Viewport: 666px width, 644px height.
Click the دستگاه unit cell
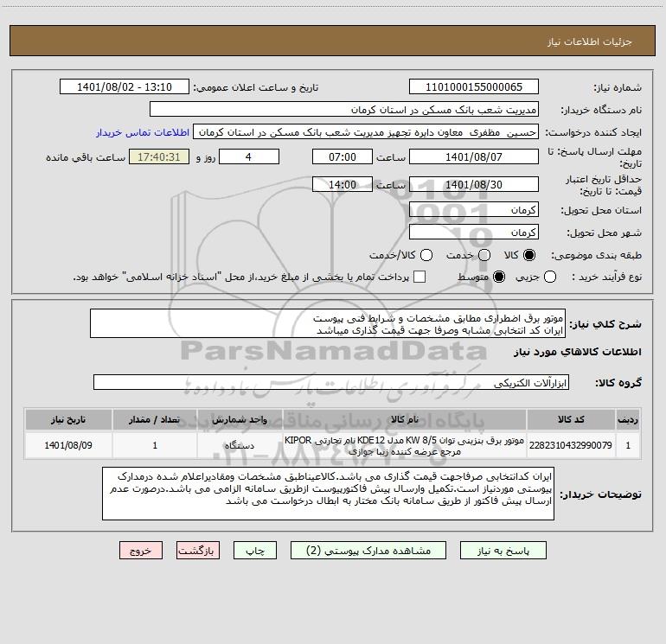click(240, 445)
